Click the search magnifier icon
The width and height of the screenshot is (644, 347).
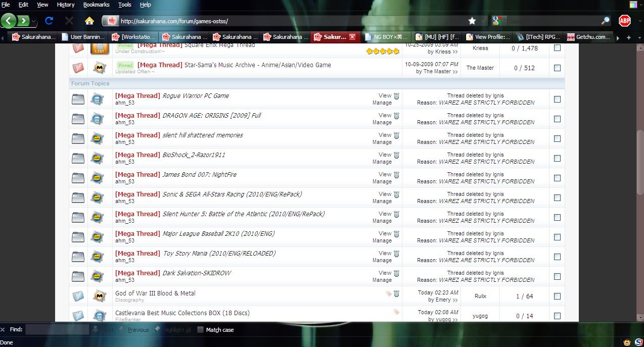(x=605, y=21)
